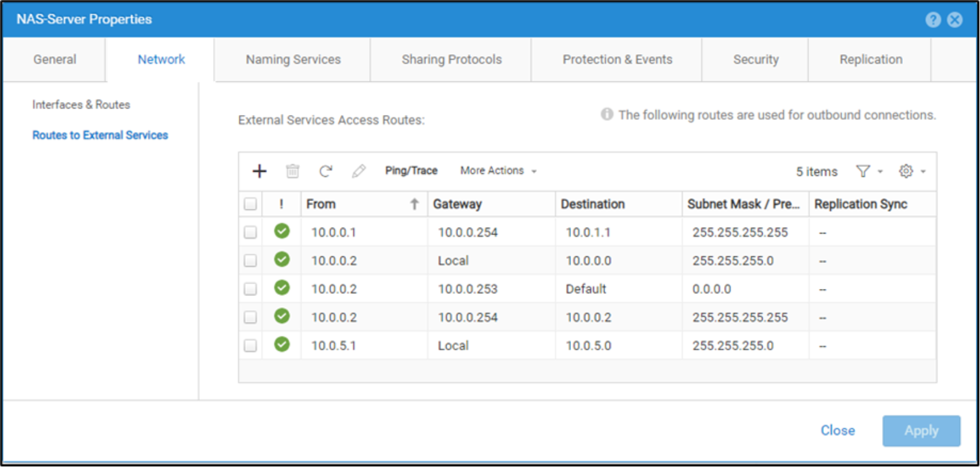This screenshot has height=467, width=980.
Task: Select Routes to External Services
Action: [100, 136]
